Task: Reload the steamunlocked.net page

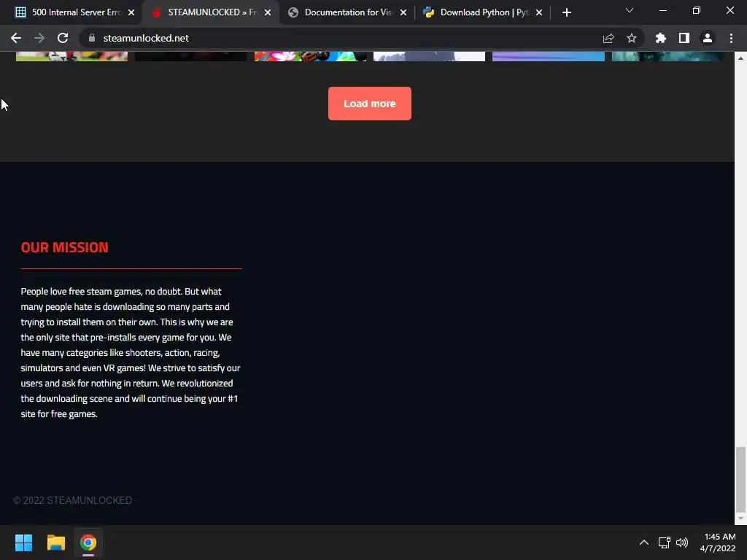Action: [x=63, y=38]
